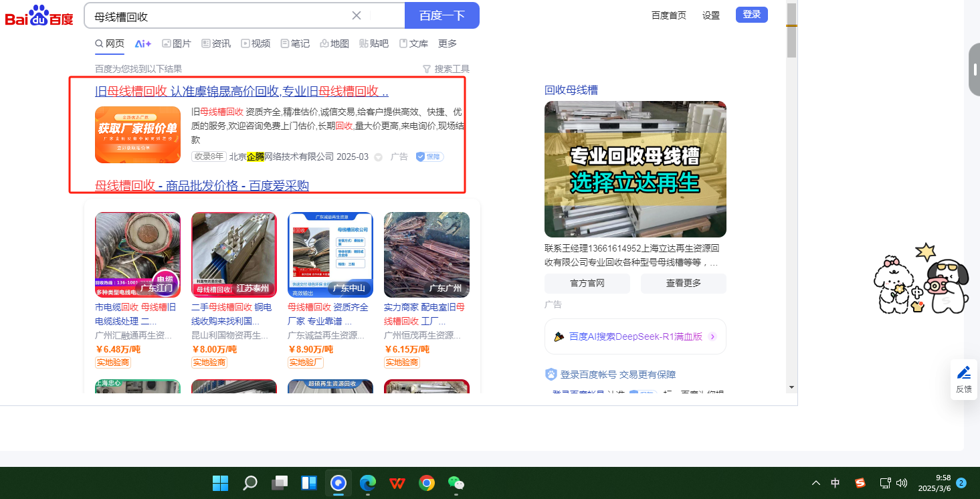Open the 回收母线槽 sidebar title link
This screenshot has width=980, height=499.
click(x=571, y=90)
